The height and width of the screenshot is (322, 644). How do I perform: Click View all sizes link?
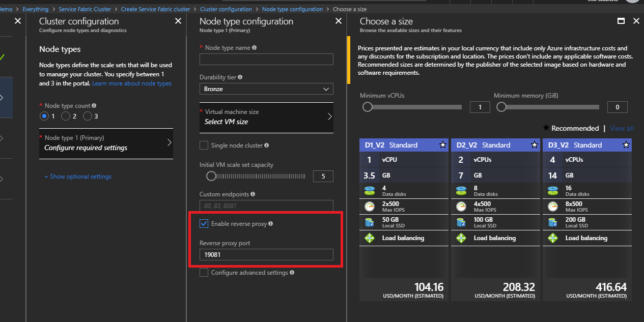(622, 129)
